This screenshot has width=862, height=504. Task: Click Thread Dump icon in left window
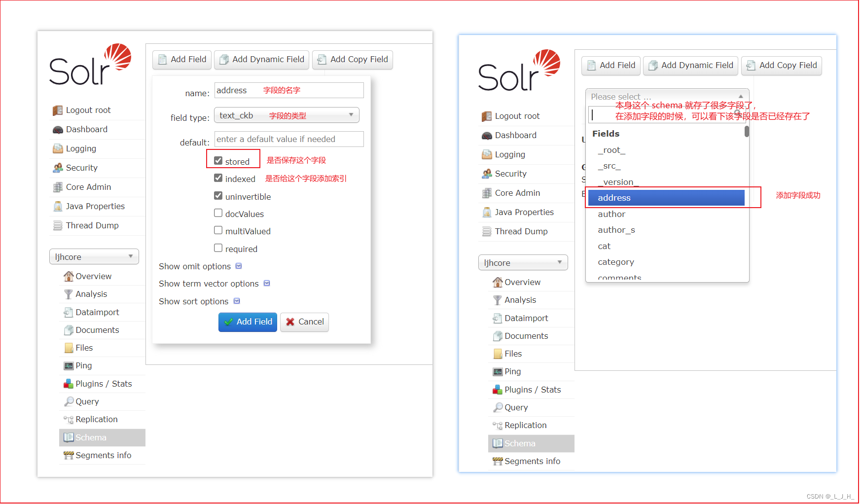(58, 226)
